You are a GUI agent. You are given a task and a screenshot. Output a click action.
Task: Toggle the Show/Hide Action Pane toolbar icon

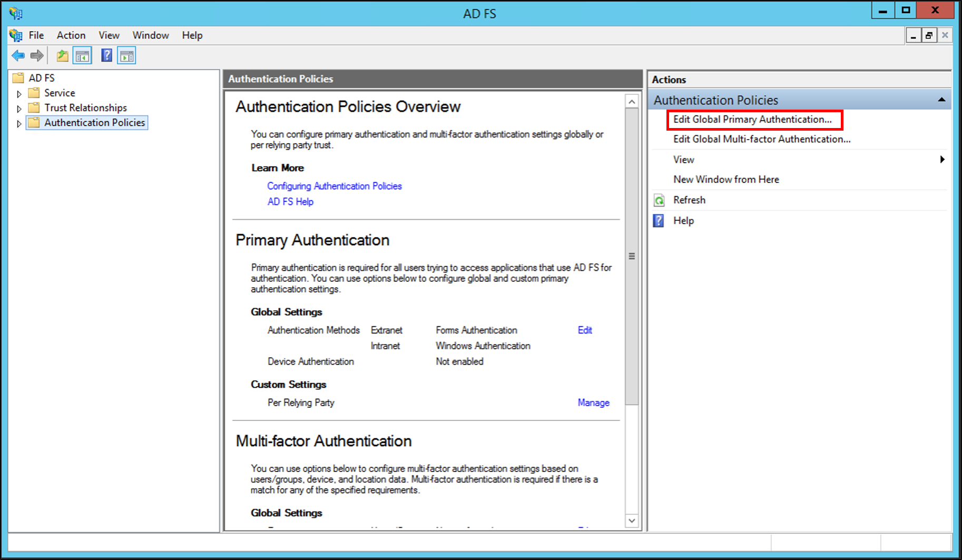126,55
